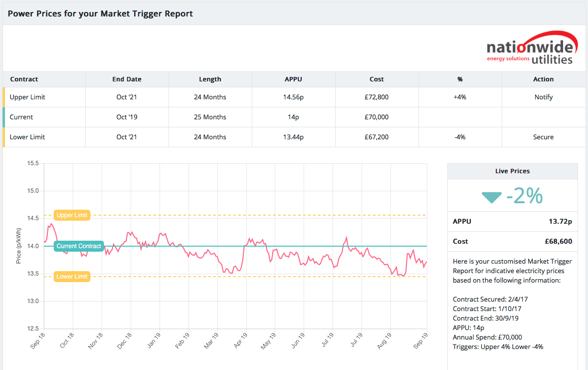Click the £67,200 cost cell

click(377, 137)
